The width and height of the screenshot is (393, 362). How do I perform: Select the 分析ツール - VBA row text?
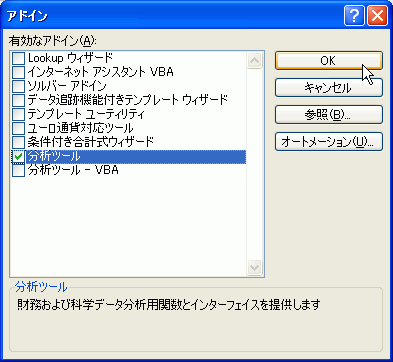tap(73, 170)
